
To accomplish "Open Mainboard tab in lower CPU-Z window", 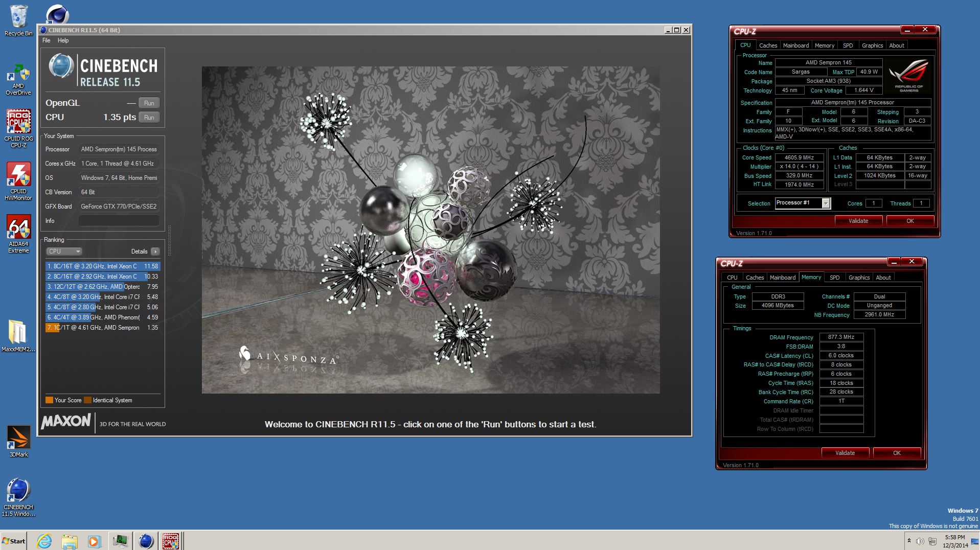I will coord(783,278).
